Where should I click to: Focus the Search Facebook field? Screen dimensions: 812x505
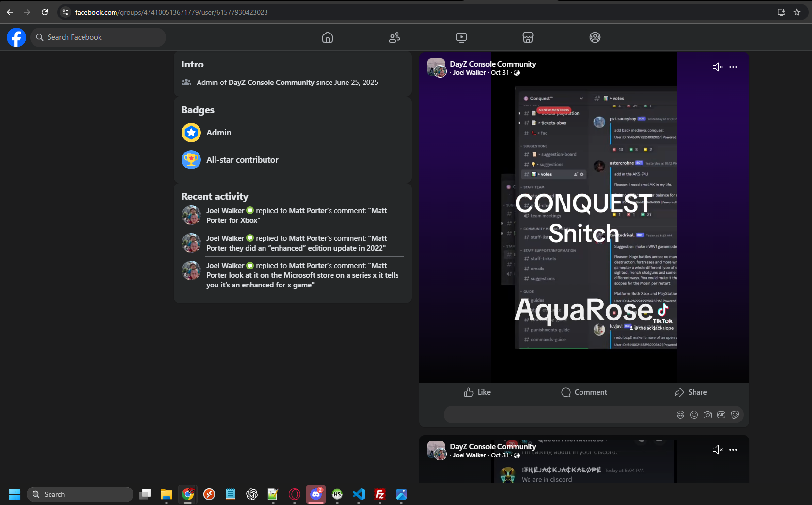[x=98, y=37]
